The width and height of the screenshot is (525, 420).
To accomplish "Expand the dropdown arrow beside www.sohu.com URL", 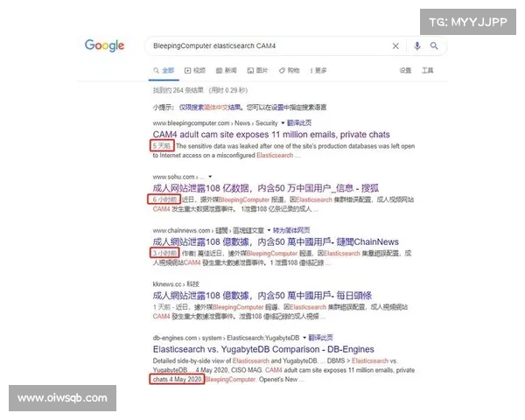I will [210, 177].
